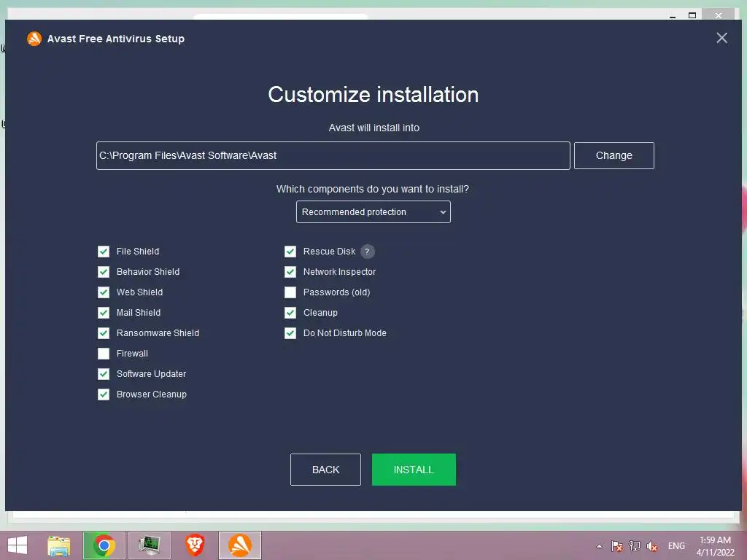Screen dimensions: 747x560
Task: Uncheck the Software Updater checkbox
Action: 104,374
